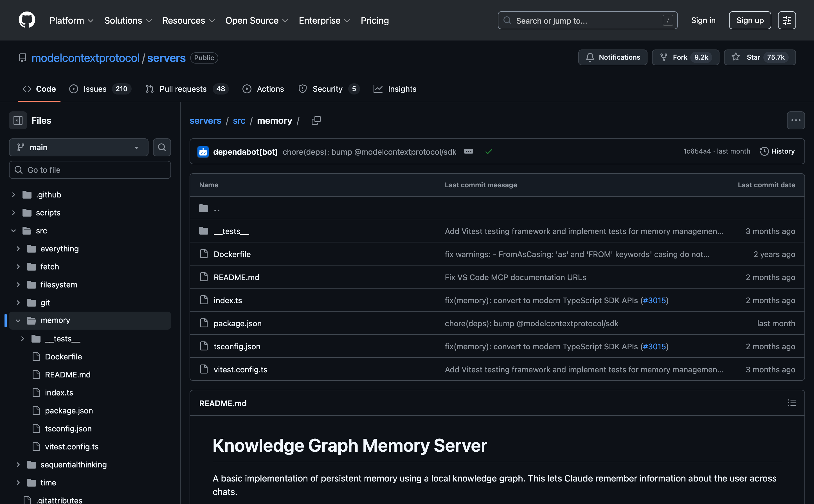Click the Notifications bell button

(x=613, y=57)
